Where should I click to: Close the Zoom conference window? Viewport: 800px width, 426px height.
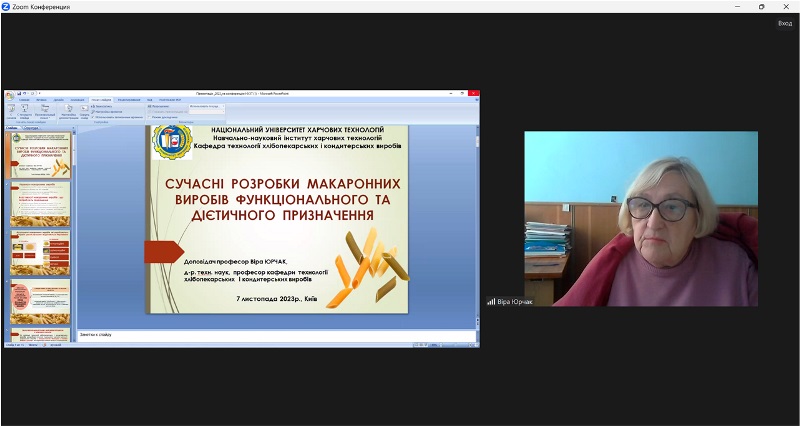click(x=786, y=7)
